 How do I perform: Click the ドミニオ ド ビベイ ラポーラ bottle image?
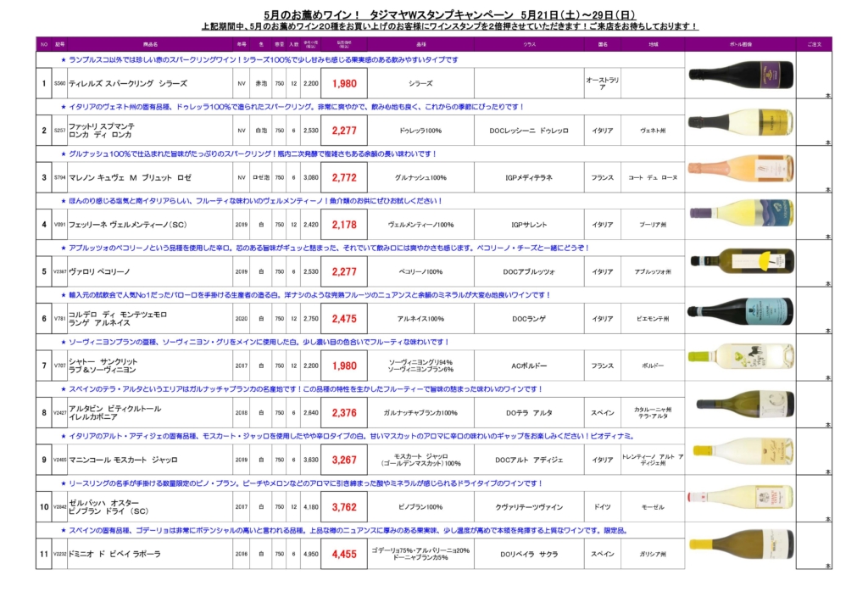click(741, 544)
